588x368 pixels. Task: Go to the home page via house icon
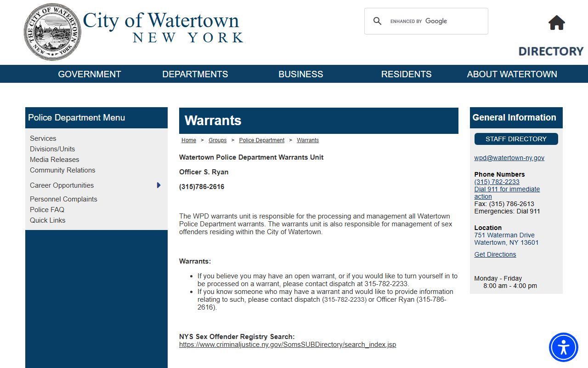coord(556,23)
